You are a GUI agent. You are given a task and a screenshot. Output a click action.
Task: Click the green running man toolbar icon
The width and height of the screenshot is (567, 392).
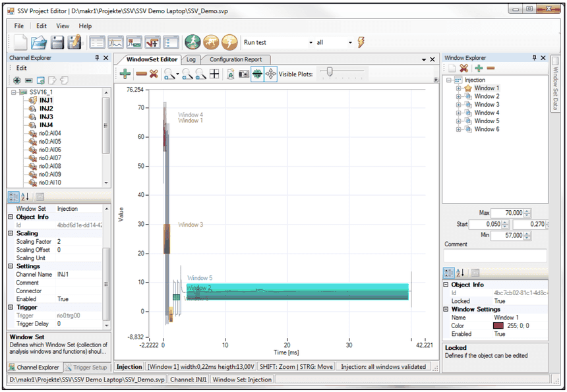(193, 42)
